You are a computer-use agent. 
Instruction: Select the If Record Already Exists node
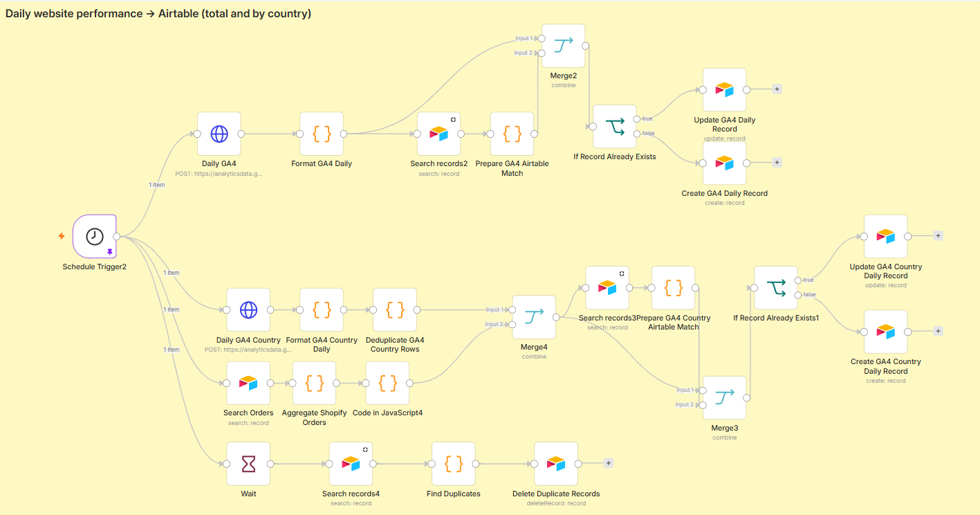coord(615,127)
